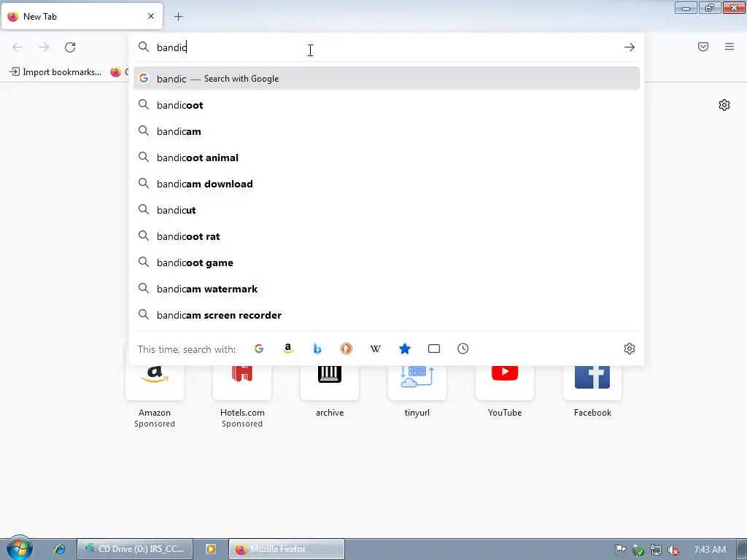The height and width of the screenshot is (560, 747).
Task: Search history clock icon
Action: tap(462, 349)
